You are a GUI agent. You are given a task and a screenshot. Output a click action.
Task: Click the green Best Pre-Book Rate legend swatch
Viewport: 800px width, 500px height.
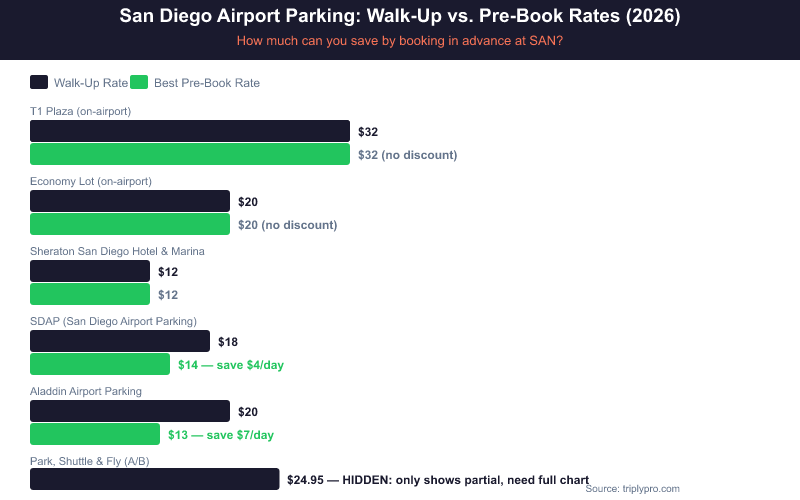[x=139, y=83]
